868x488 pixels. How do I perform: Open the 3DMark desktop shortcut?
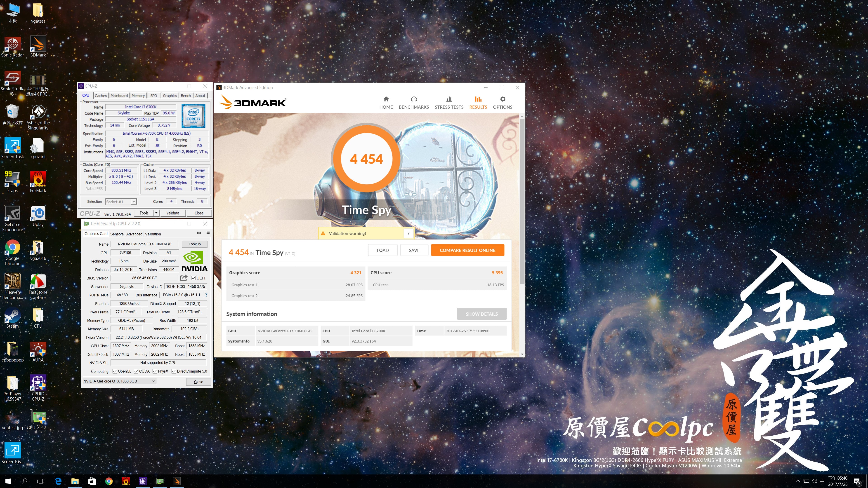tap(38, 47)
